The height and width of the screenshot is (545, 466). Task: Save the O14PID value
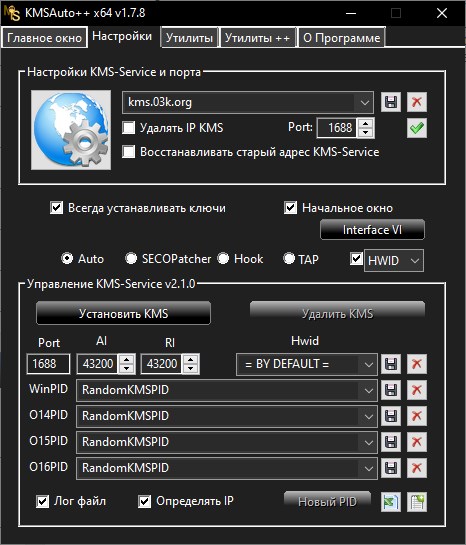pyautogui.click(x=391, y=416)
